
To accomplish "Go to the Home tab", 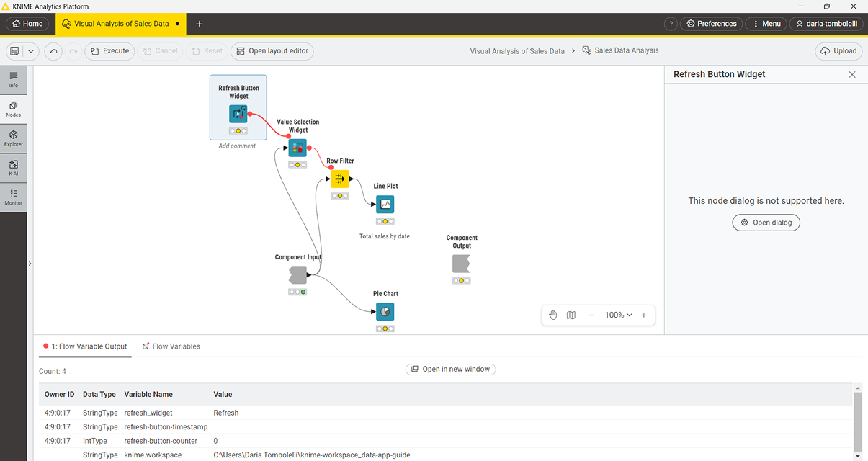I will [x=28, y=24].
